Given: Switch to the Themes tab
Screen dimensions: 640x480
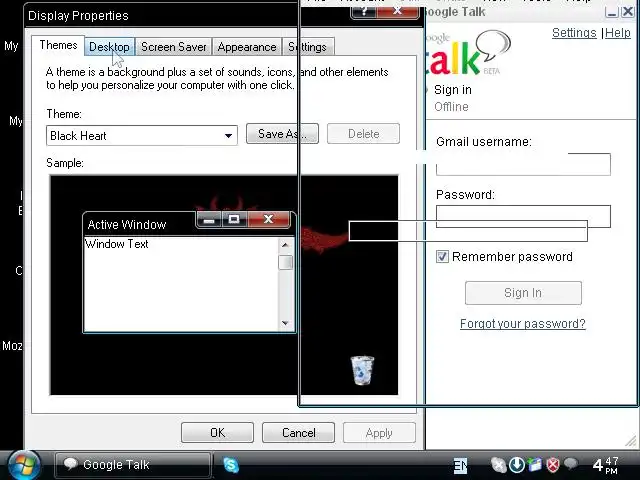Looking at the screenshot, I should click(x=58, y=45).
